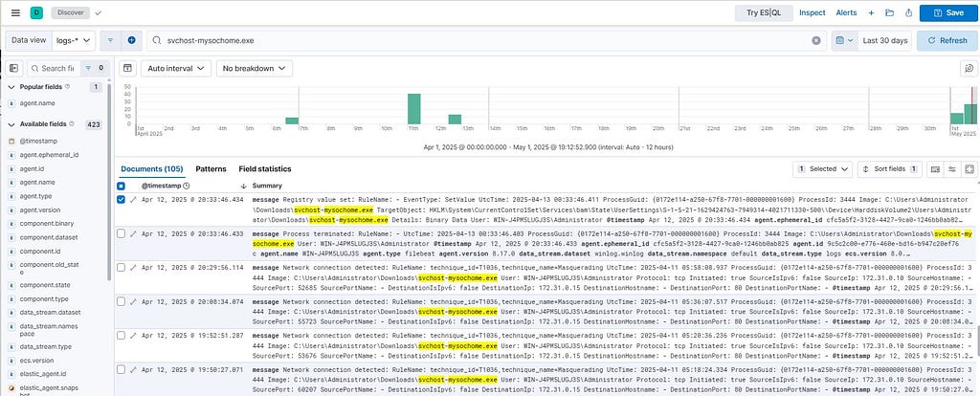Viewport: 980px width, 396px height.
Task: Expand the 20:33:46.433 document details
Action: pos(133,233)
